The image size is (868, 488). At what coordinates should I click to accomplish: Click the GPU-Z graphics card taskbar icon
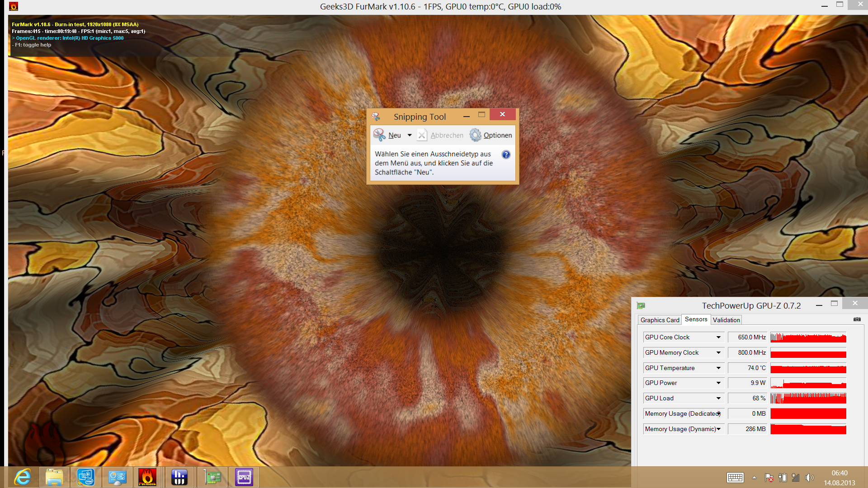click(212, 477)
